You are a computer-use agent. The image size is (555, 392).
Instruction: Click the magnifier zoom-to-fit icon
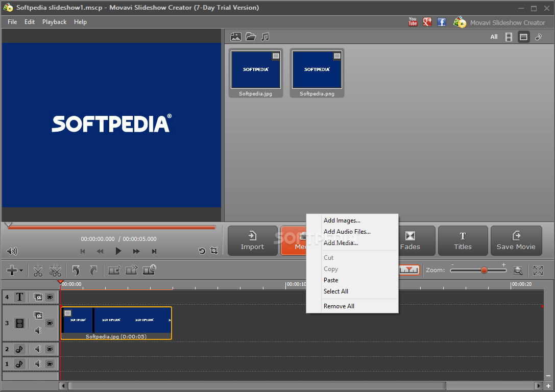[518, 271]
